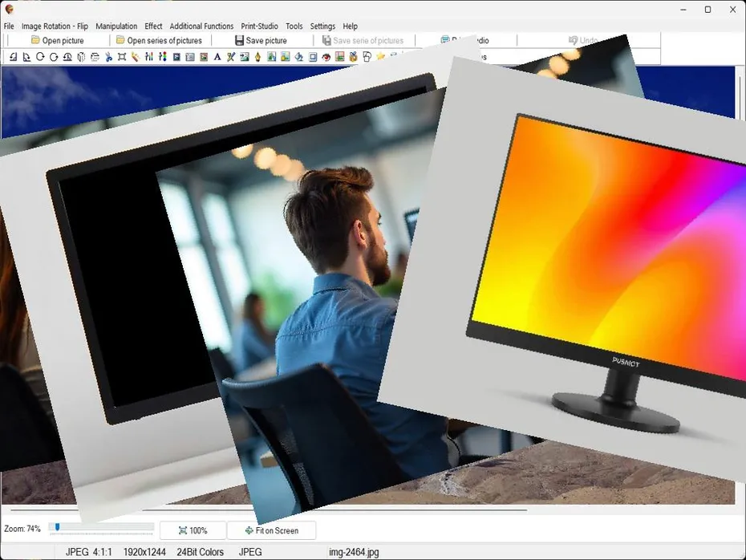This screenshot has width=746, height=560.
Task: Click the Fit on Screen button
Action: (272, 530)
